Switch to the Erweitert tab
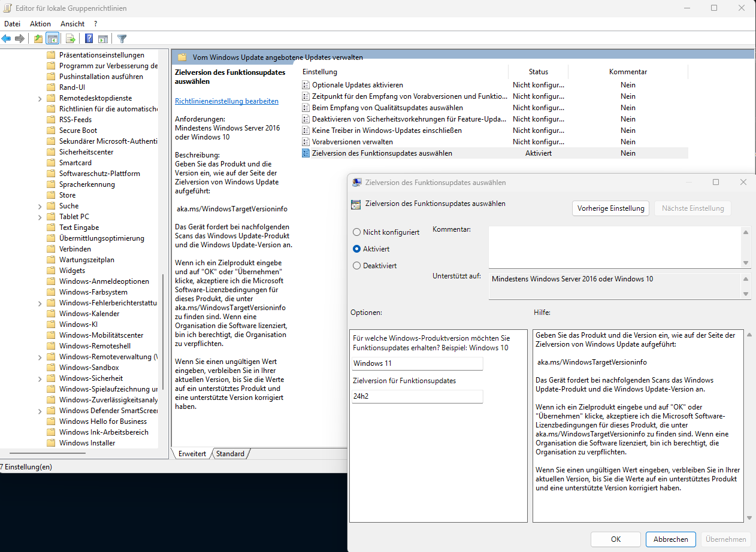 192,454
